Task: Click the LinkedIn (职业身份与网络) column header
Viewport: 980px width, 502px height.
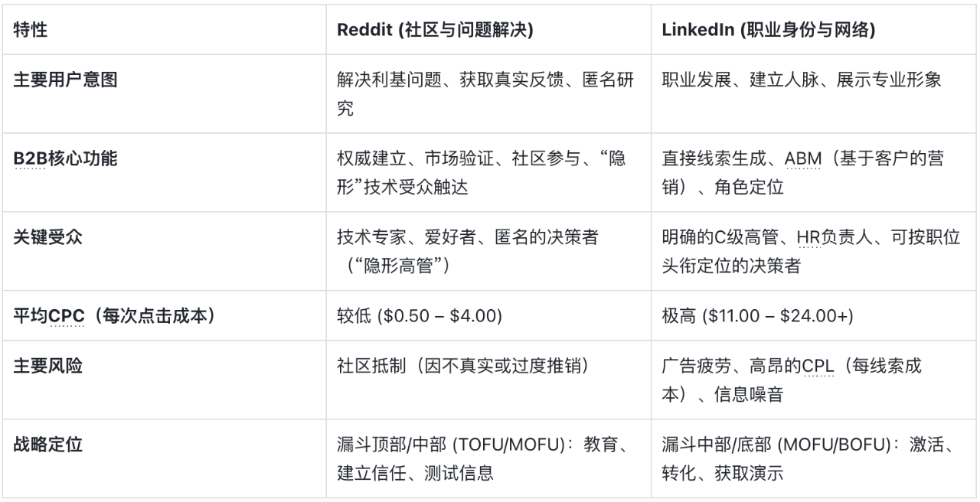Action: pyautogui.click(x=769, y=30)
